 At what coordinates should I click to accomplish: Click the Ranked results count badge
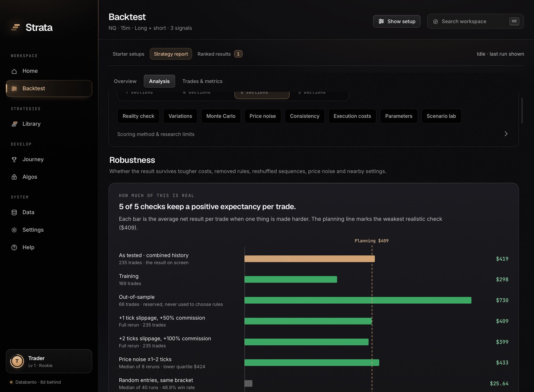(x=238, y=54)
